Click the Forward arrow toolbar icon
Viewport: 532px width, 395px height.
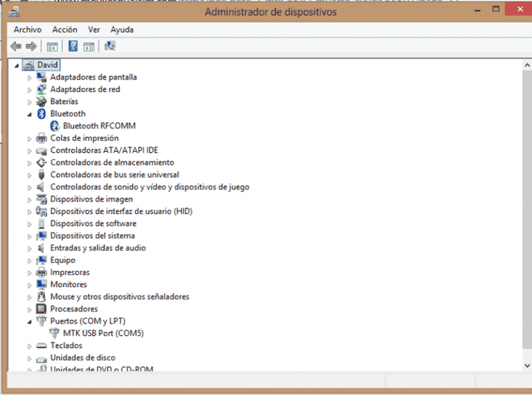click(x=31, y=46)
